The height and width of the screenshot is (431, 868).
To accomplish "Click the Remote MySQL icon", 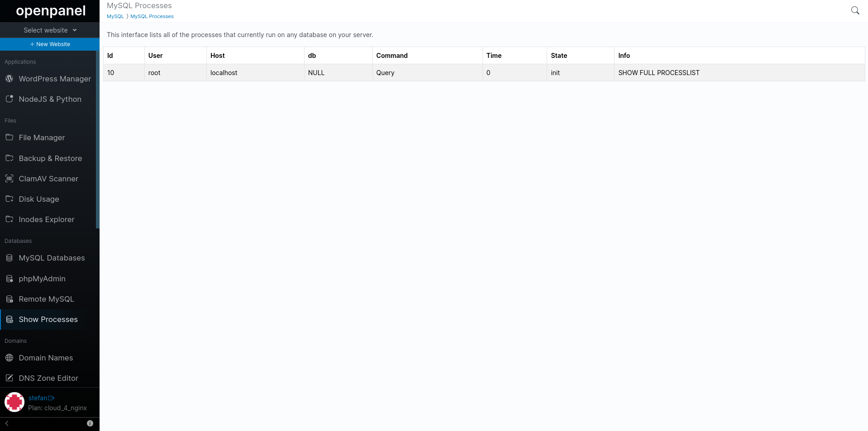I will pyautogui.click(x=9, y=299).
